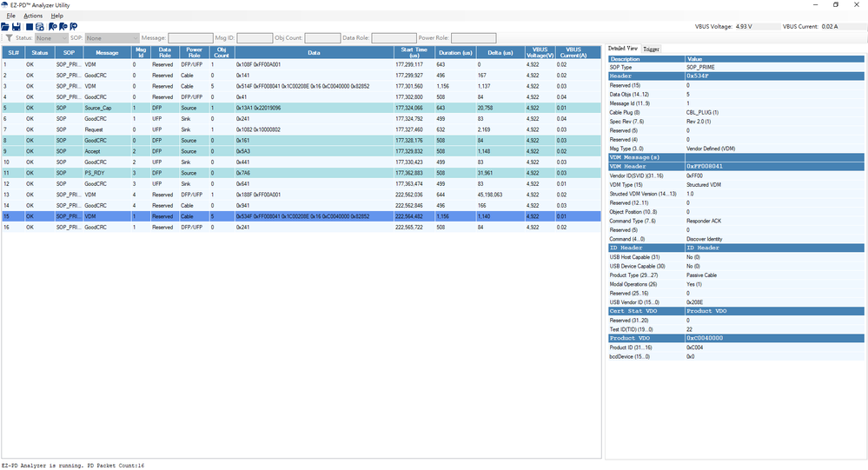Screen dimensions: 868x470
Task: Click the save capture disk icon
Action: [17, 27]
